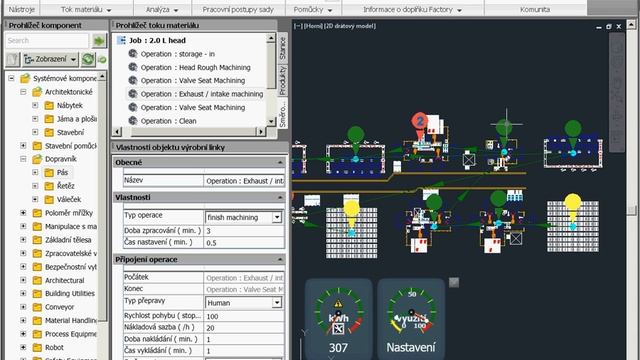Switch to the Směro... side tab
The image size is (640, 360).
[283, 113]
